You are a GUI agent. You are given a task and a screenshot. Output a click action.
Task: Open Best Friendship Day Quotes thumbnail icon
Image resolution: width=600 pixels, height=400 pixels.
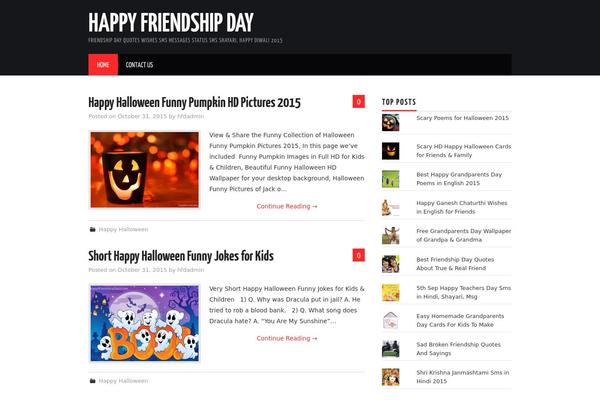[x=390, y=264]
